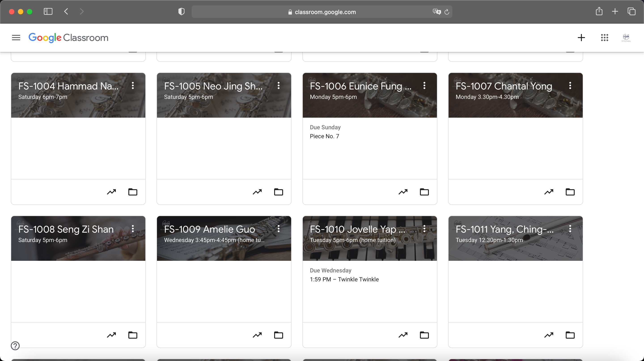The height and width of the screenshot is (361, 644).
Task: Open gradebook for FS-1011 Yang, Ching class
Action: pos(549,335)
